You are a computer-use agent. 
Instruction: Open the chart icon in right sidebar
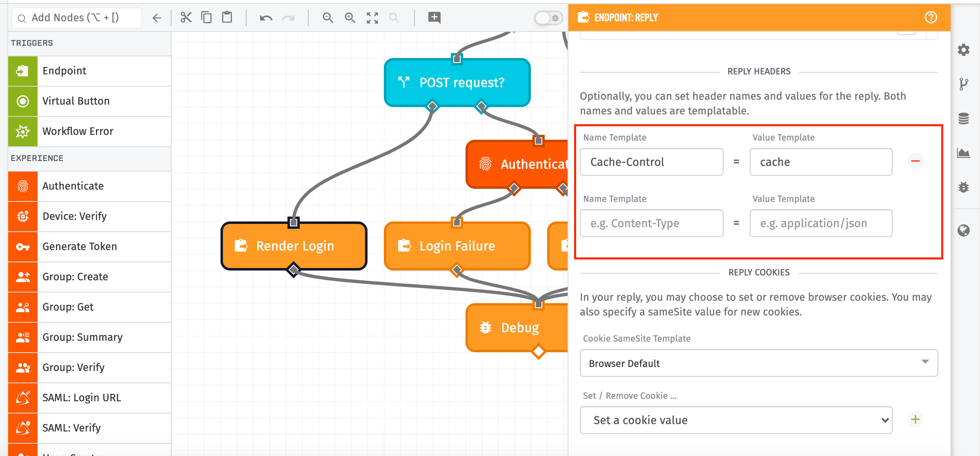(964, 153)
